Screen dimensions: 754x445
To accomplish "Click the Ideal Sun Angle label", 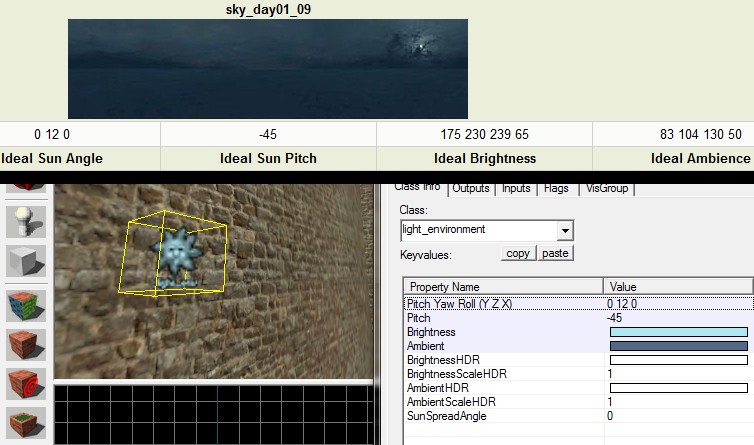I will pyautogui.click(x=52, y=158).
